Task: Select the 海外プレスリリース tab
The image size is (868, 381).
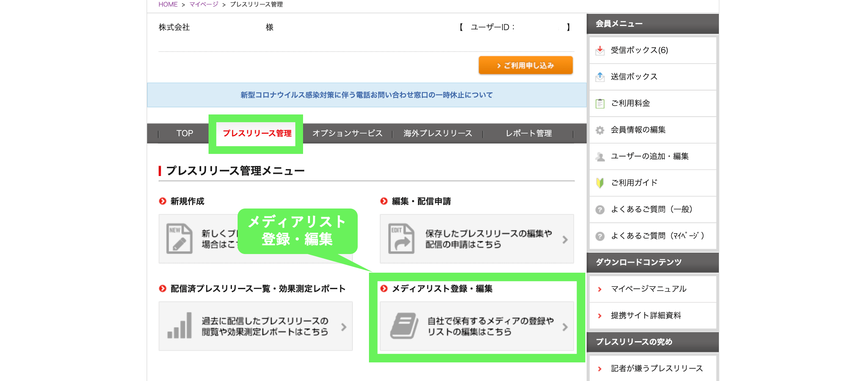Action: click(x=437, y=134)
